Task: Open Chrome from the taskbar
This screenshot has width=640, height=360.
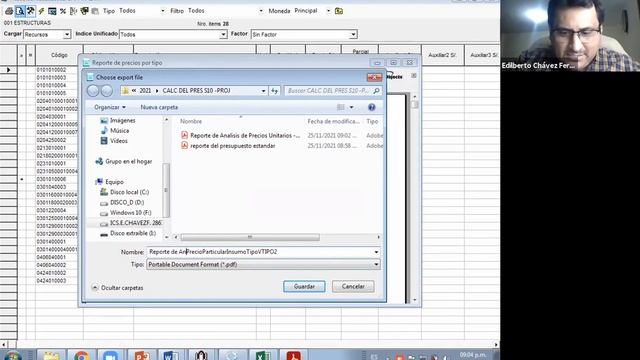Action: pos(81,355)
